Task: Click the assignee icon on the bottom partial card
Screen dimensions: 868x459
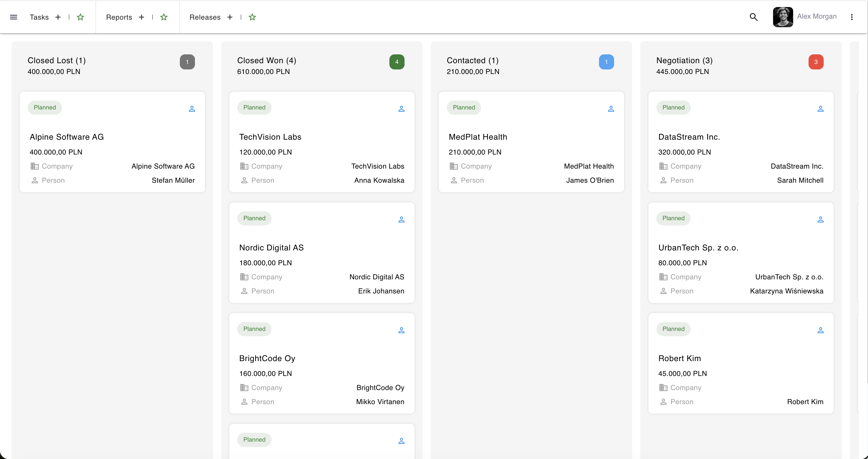Action: pos(401,441)
